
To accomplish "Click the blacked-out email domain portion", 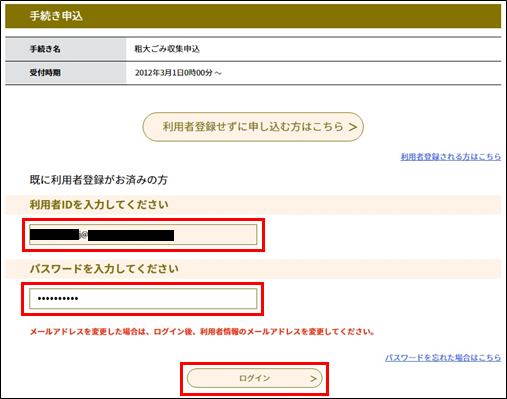I will click(x=131, y=235).
